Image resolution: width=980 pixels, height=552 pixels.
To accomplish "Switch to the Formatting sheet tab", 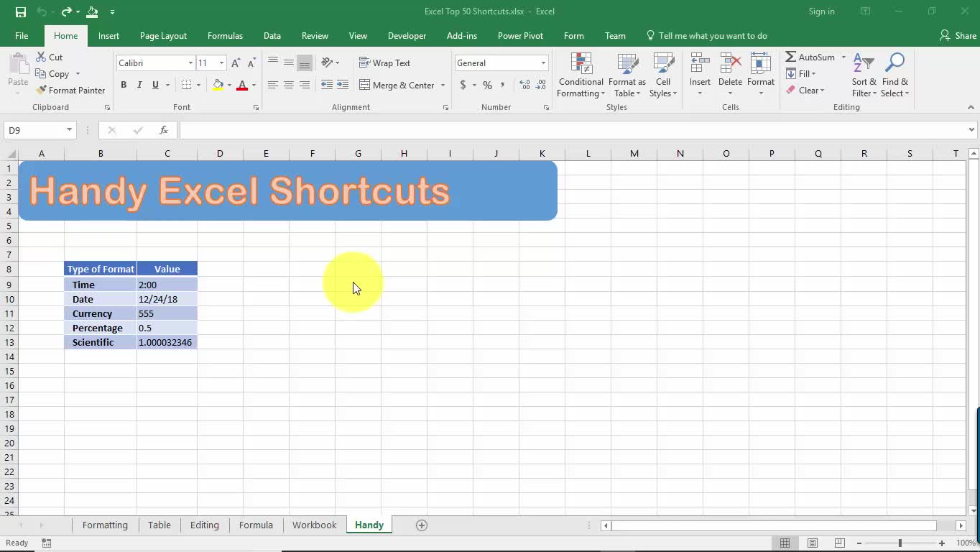I will tap(105, 525).
